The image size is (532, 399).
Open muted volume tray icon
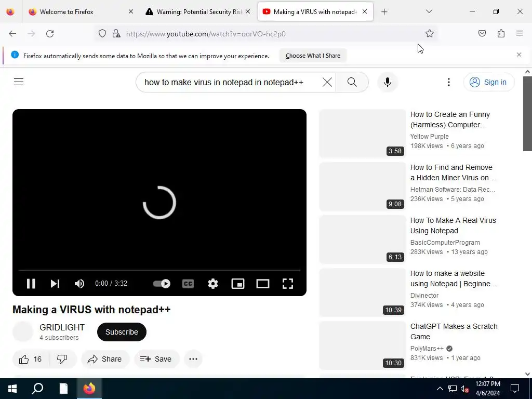(x=464, y=389)
